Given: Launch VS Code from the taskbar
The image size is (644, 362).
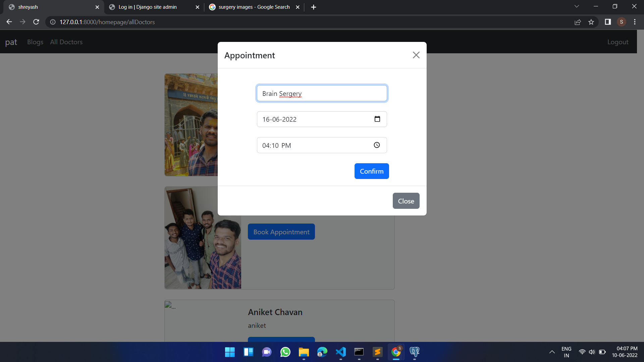Looking at the screenshot, I should (340, 352).
